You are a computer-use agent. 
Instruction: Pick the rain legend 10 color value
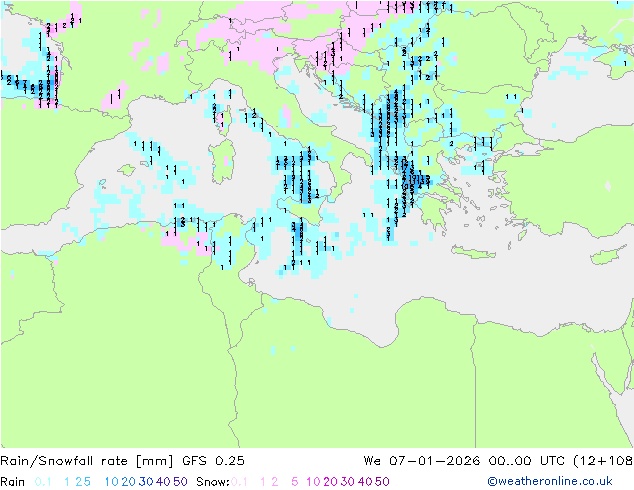point(112,482)
